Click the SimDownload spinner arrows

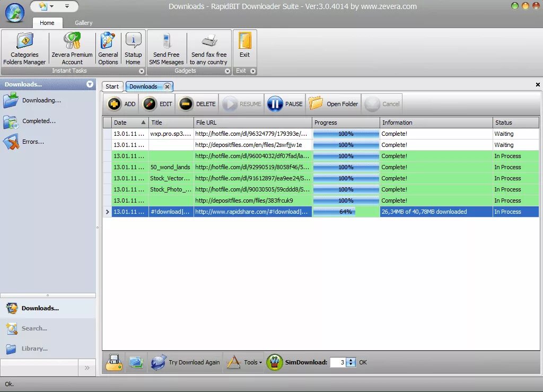click(x=351, y=363)
